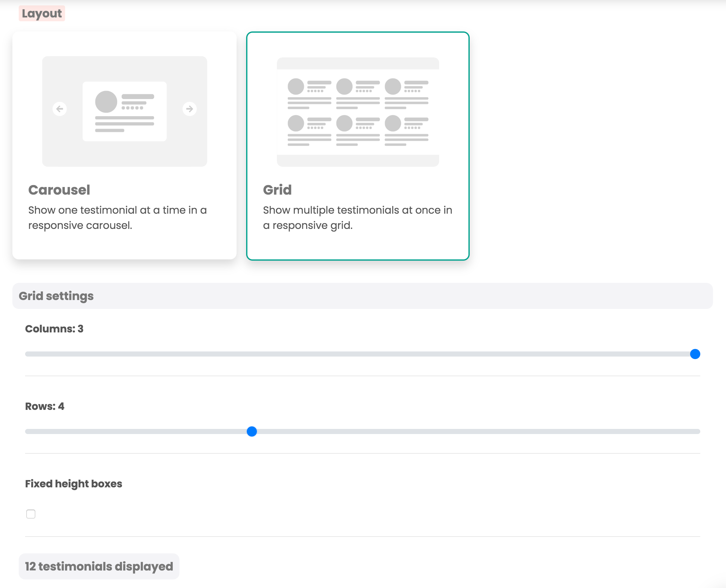Click the star rating row in Carousel thumbnail
This screenshot has height=588, width=726.
coord(133,107)
